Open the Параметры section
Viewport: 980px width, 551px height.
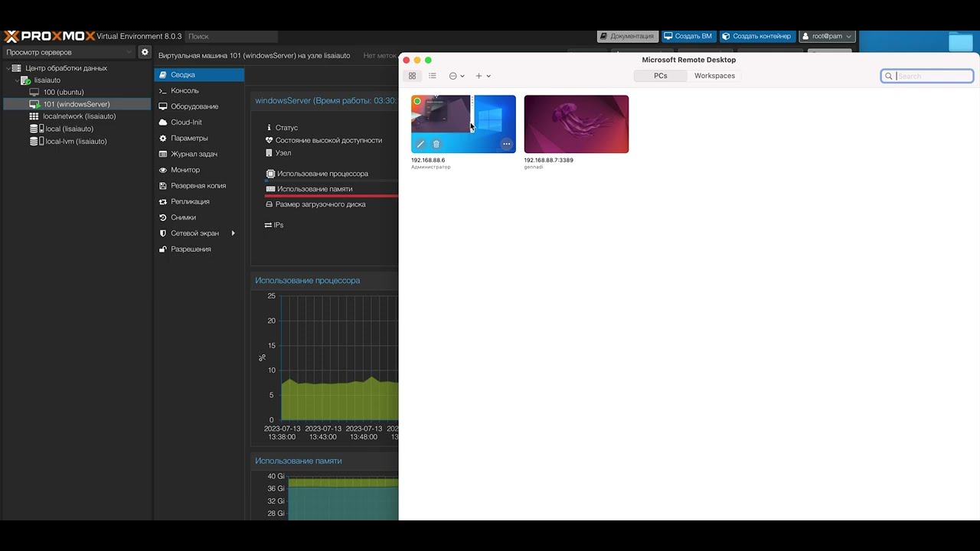tap(199, 138)
